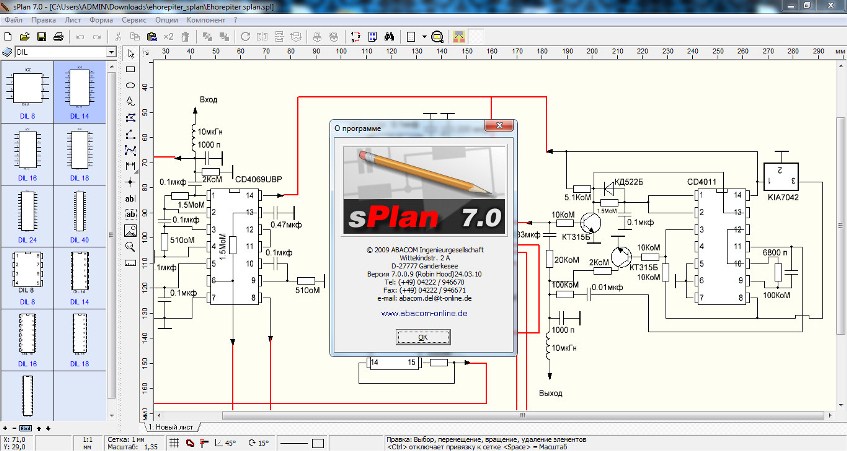Switch to the '1. Новый лист' sheet tab
847x451 pixels.
171,427
